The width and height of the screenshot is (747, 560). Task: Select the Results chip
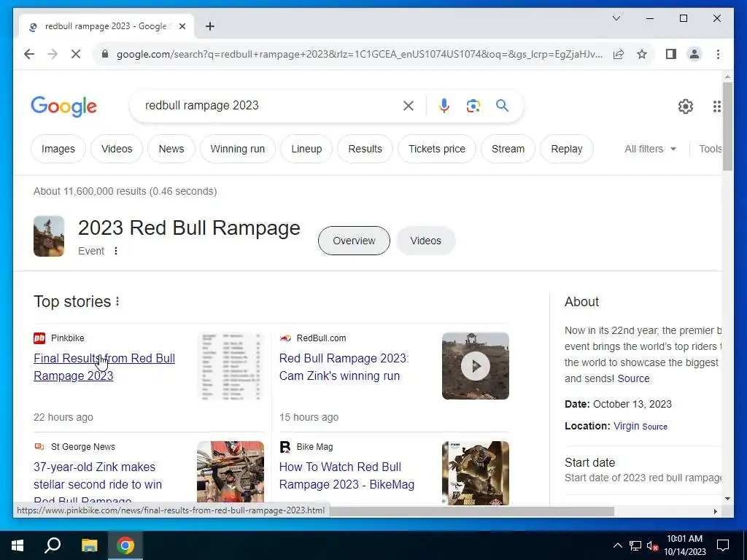pyautogui.click(x=365, y=149)
